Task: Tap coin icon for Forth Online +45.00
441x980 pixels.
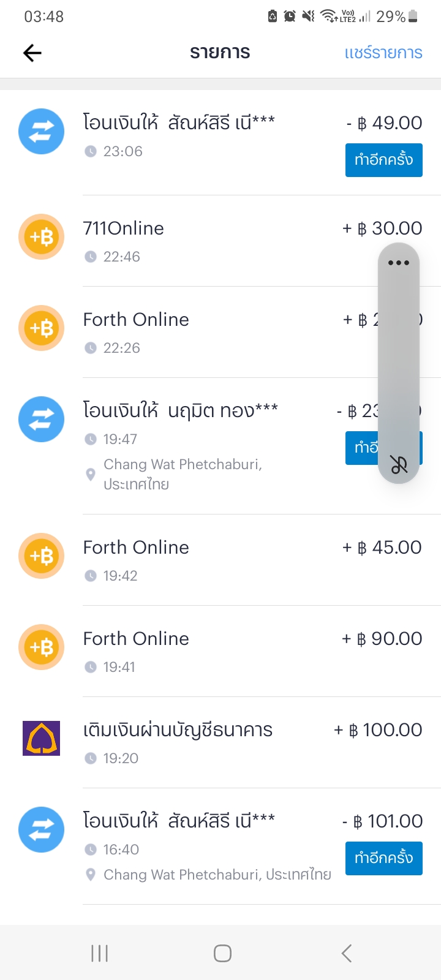Action: point(41,556)
